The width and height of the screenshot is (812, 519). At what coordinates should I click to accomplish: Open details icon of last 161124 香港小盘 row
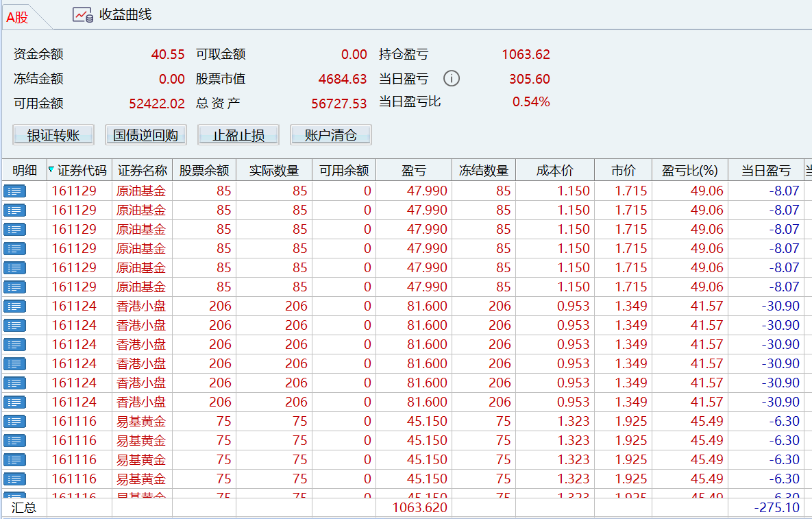(14, 402)
